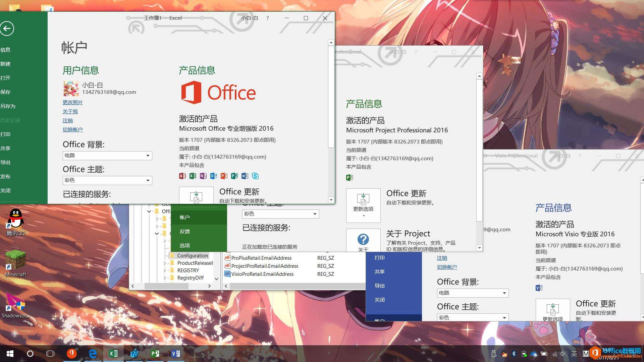Click the Skype icon in included products
This screenshot has width=644, height=362.
click(255, 176)
